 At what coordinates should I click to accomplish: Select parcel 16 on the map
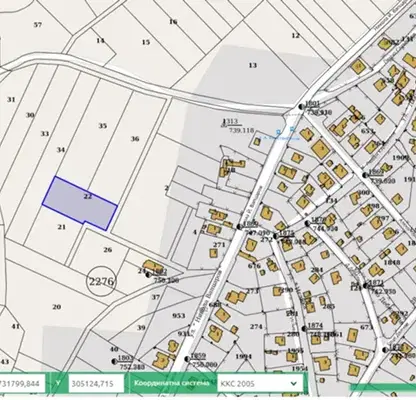tap(173, 22)
